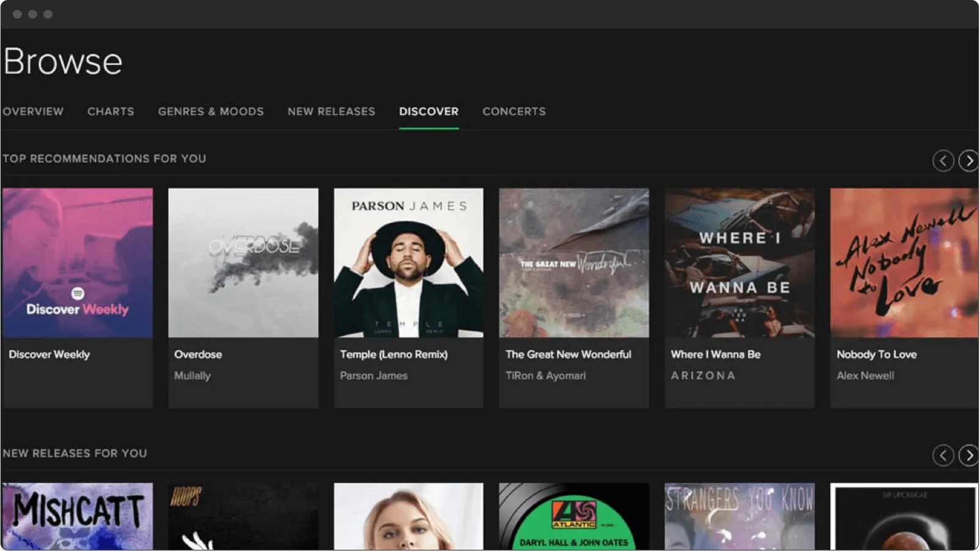The height and width of the screenshot is (551, 980).
Task: Click the right carousel arrow for Top Recommendations
Action: click(x=969, y=160)
